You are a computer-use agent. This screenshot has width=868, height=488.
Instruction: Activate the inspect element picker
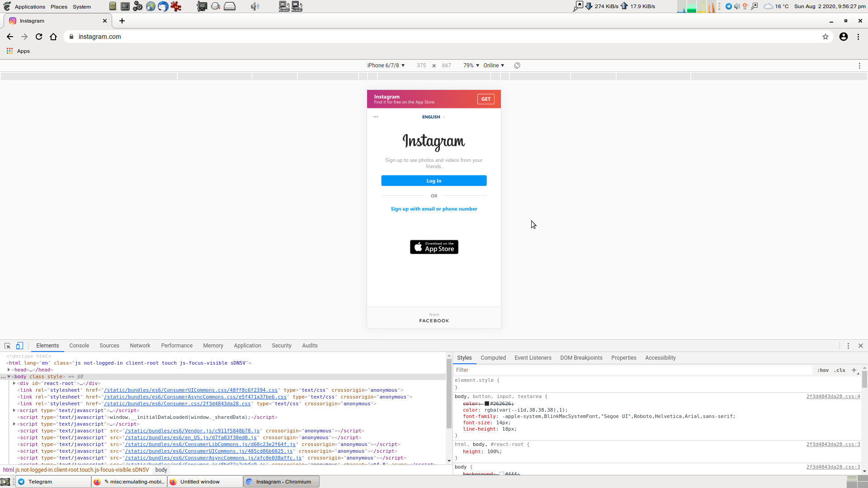click(x=8, y=346)
